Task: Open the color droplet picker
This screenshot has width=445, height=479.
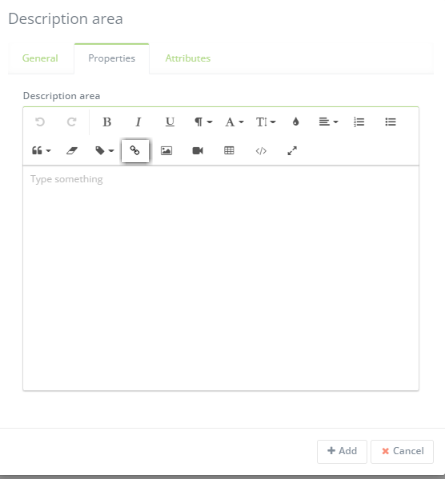Action: [296, 122]
